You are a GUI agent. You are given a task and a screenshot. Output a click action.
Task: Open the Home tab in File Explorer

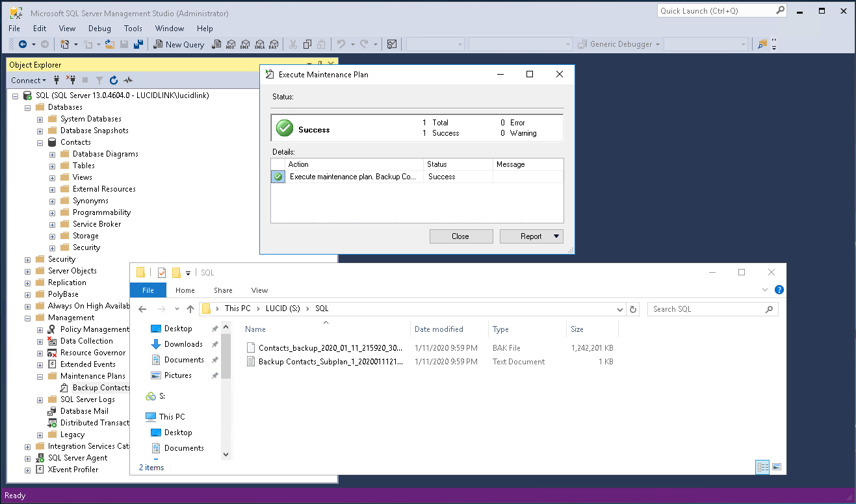(x=185, y=290)
